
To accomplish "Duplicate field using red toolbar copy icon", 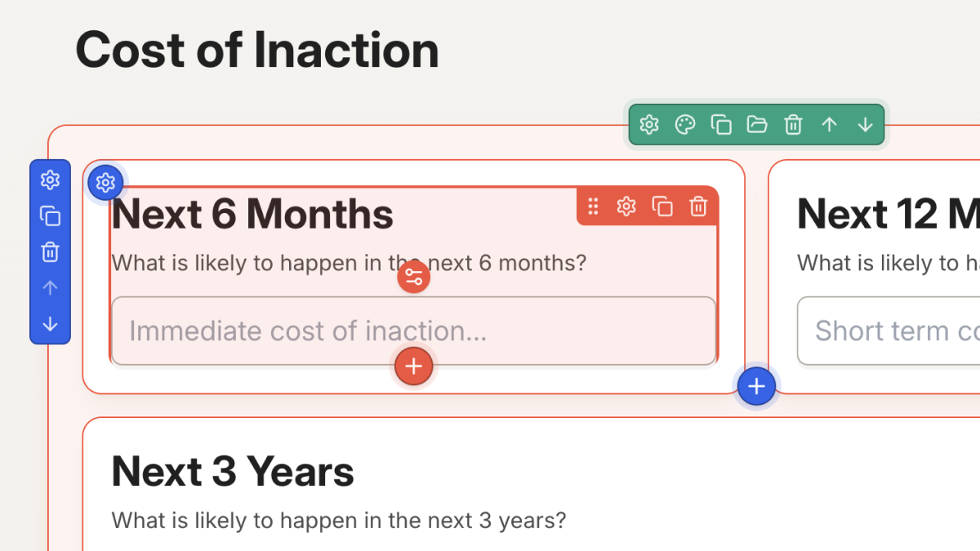I will tap(662, 207).
